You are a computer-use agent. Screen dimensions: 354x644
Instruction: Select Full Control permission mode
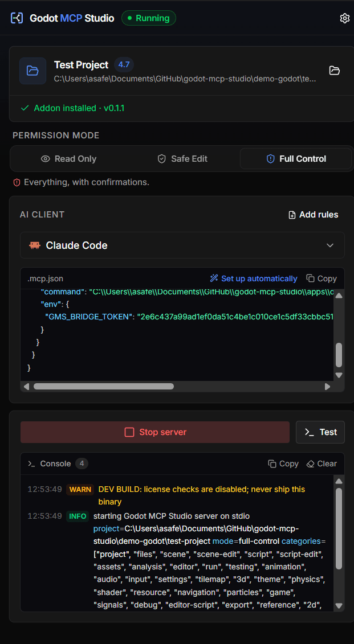click(x=296, y=159)
